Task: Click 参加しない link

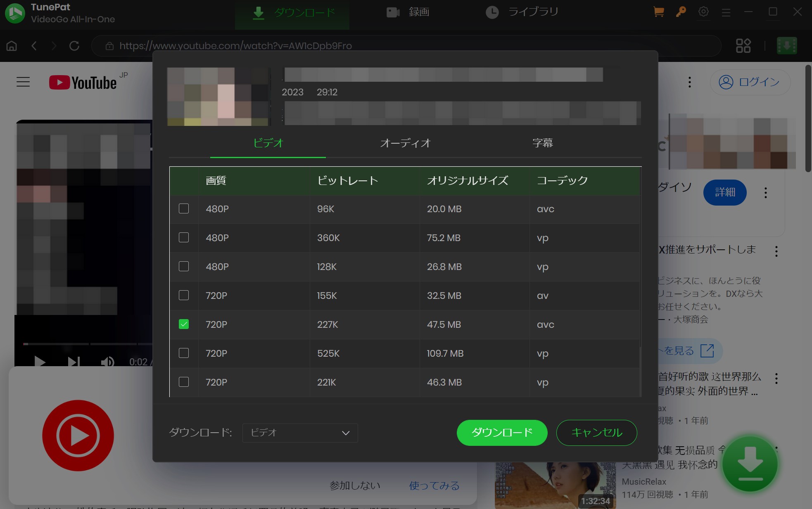Action: coord(355,485)
